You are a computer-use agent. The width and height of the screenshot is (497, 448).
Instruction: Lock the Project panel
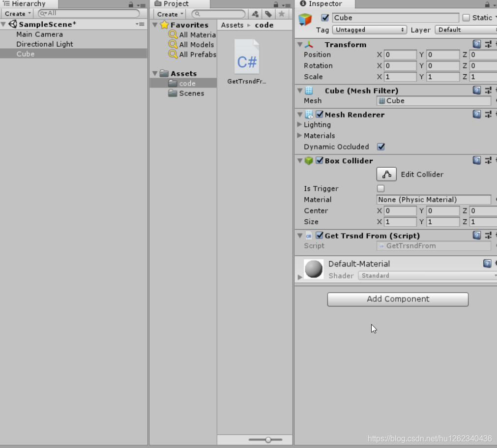276,4
